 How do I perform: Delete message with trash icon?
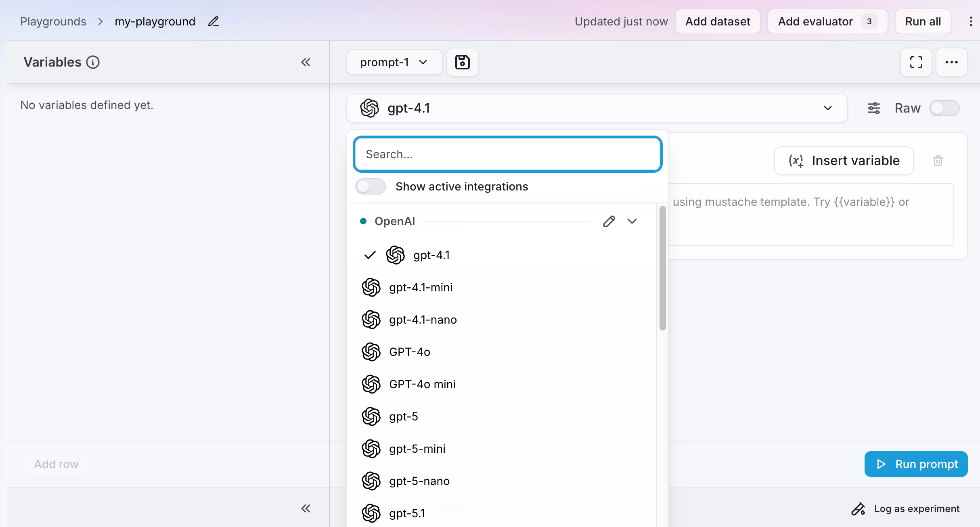(938, 161)
